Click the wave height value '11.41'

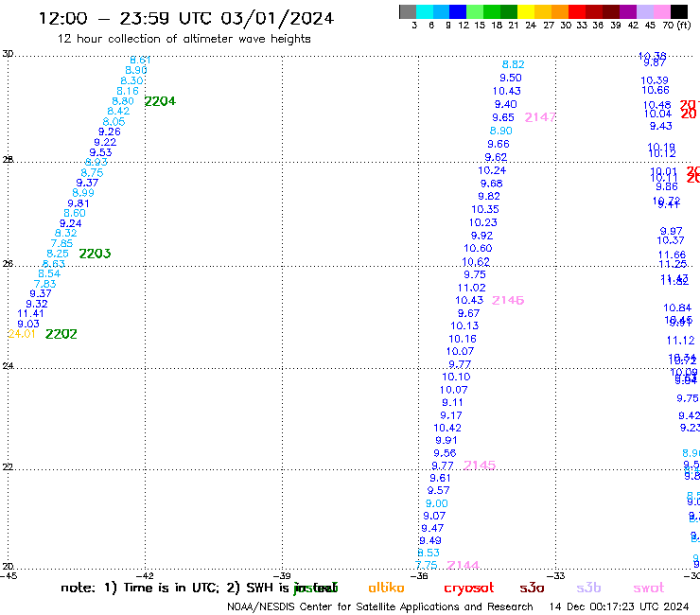click(30, 313)
